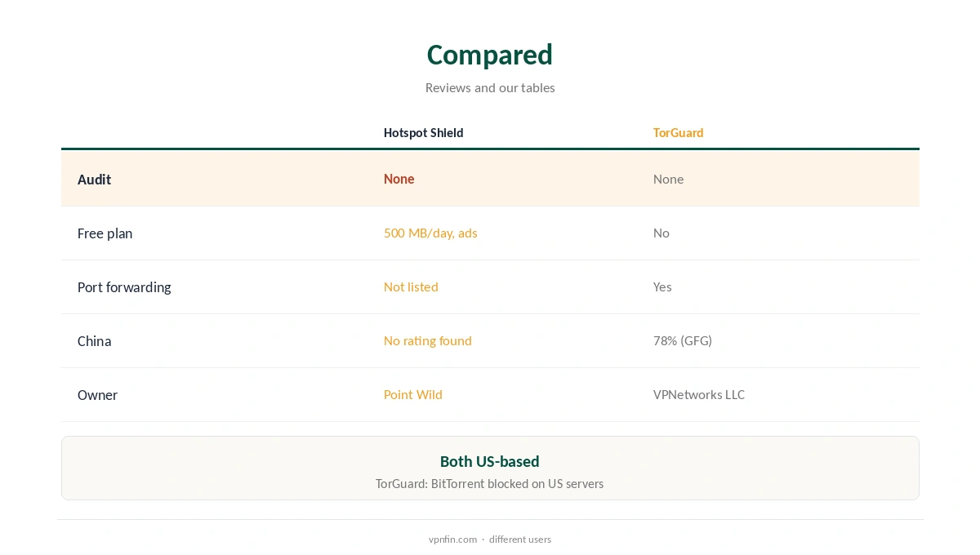This screenshot has height=555, width=980.
Task: Click the 'No rating found' cell
Action: pyautogui.click(x=427, y=340)
